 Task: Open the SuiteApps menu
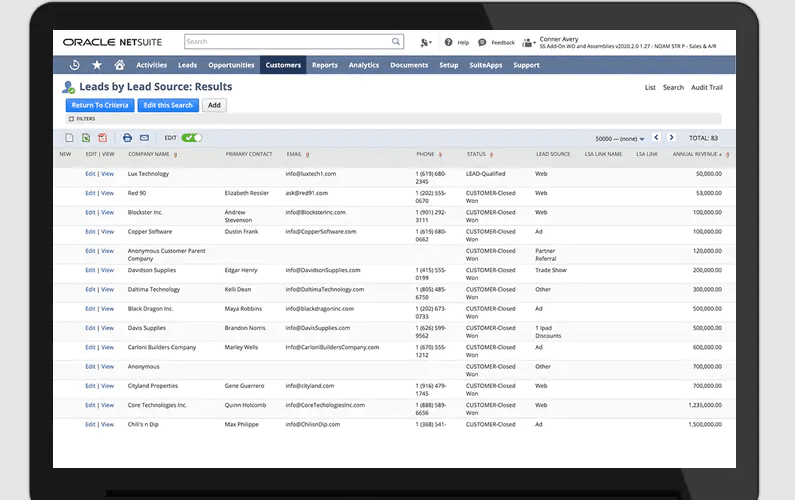pos(486,65)
